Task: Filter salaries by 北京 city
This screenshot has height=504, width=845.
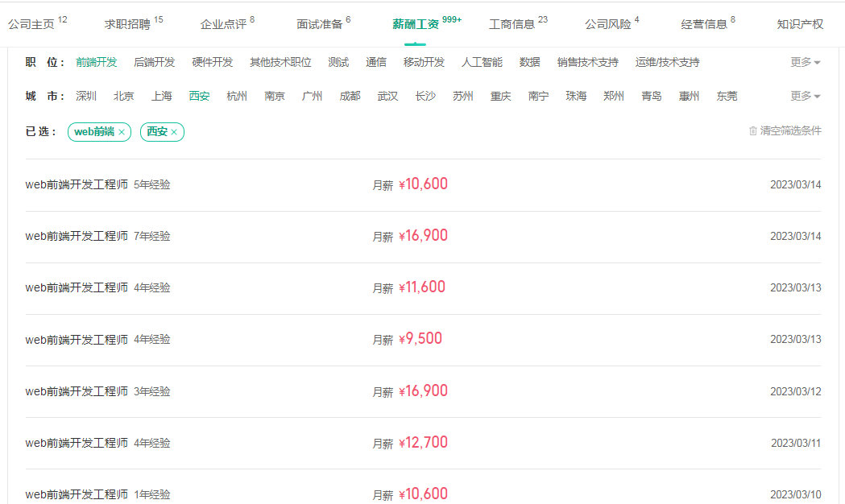Action: [124, 97]
